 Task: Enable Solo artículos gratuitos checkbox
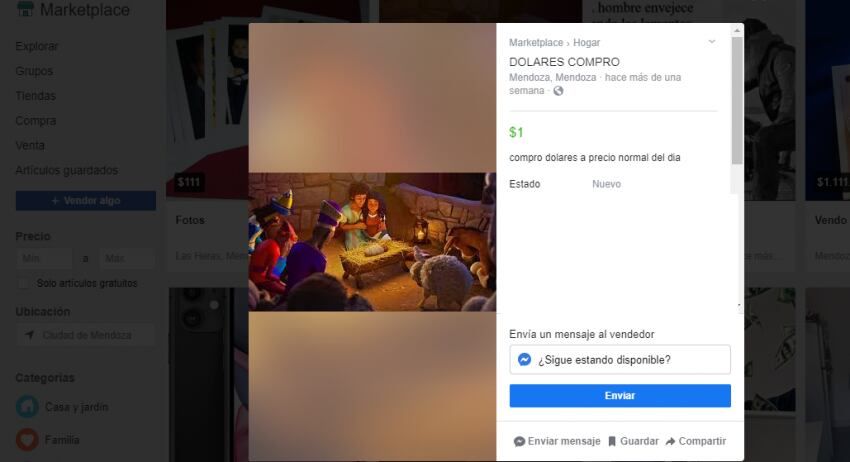pos(26,284)
